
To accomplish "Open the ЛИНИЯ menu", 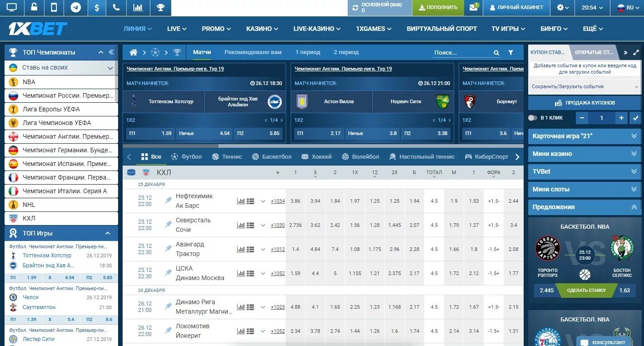I will point(138,29).
